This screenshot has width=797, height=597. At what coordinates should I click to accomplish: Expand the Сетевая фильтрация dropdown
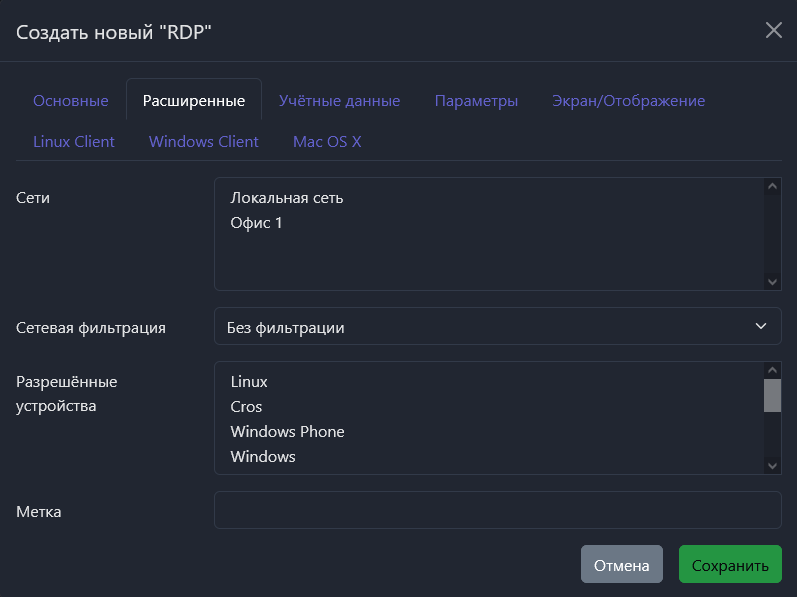coord(497,327)
